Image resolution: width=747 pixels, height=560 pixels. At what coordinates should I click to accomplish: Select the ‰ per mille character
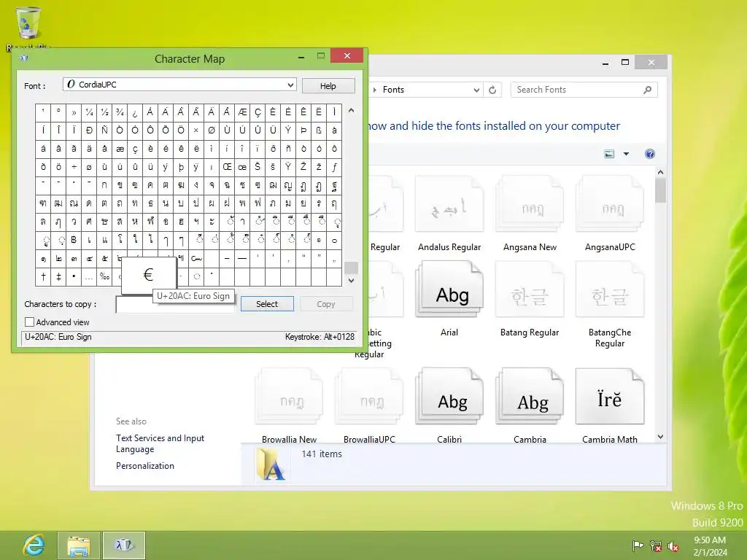click(104, 276)
